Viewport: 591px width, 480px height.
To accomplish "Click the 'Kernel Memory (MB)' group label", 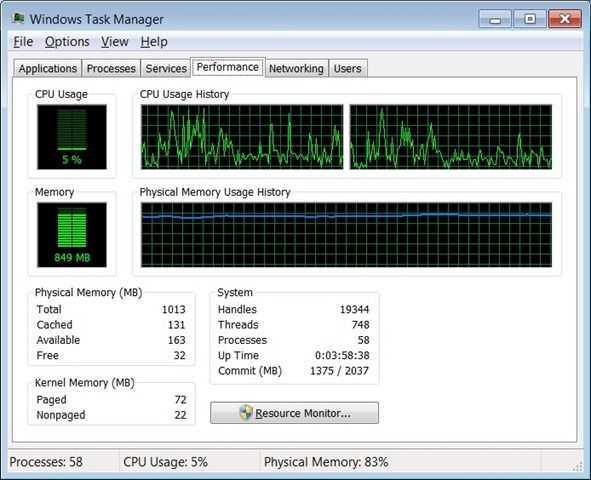I will tap(85, 383).
